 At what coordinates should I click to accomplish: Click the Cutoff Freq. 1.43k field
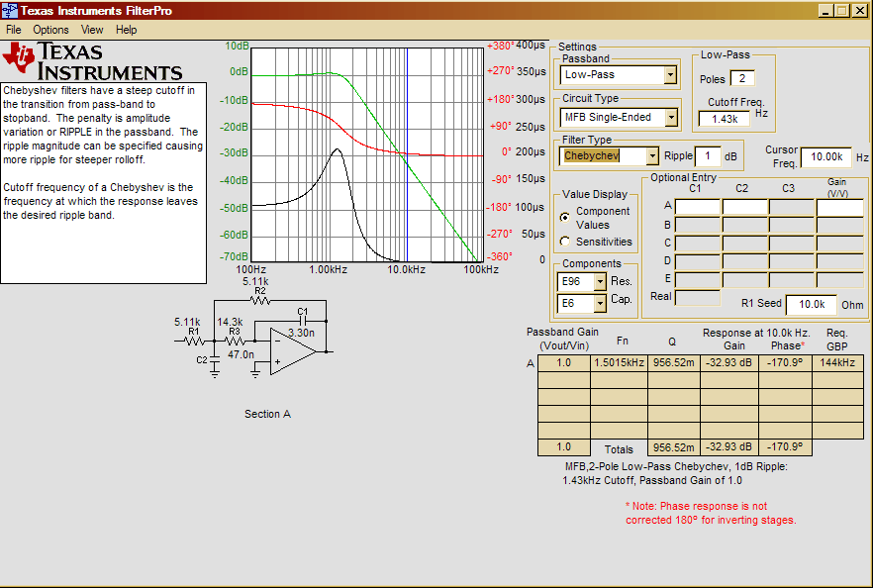pyautogui.click(x=725, y=119)
